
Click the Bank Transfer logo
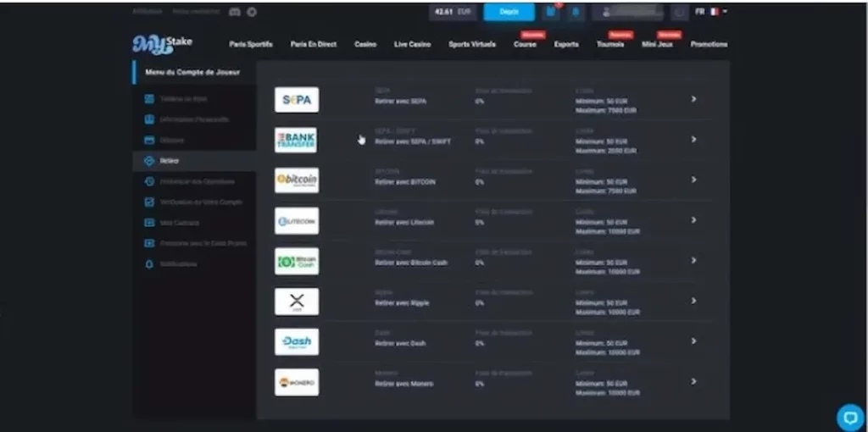[297, 140]
